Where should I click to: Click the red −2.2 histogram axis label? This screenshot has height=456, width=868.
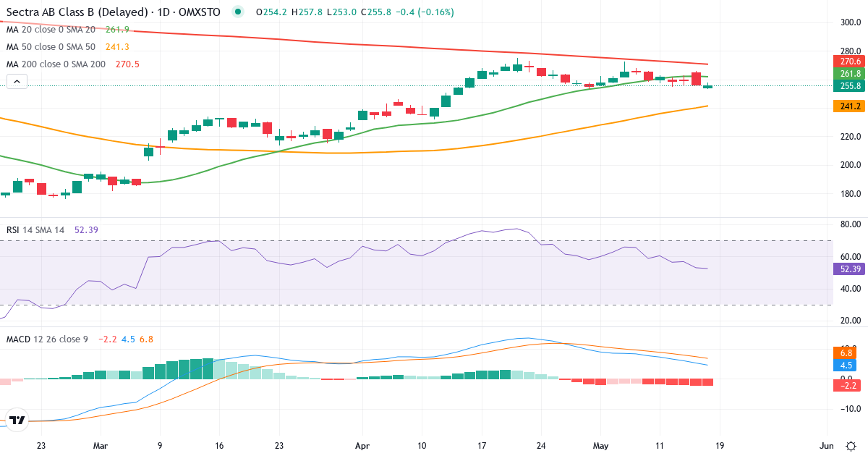847,386
